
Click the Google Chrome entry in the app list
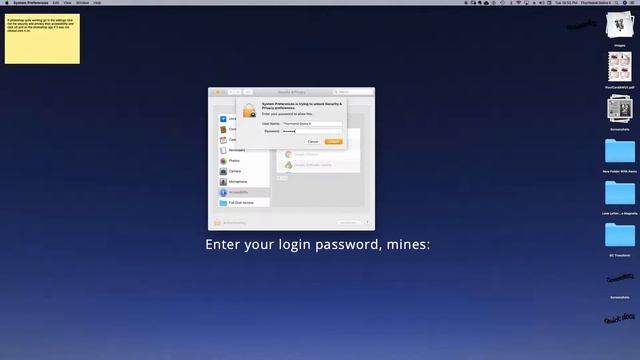[x=318, y=154]
